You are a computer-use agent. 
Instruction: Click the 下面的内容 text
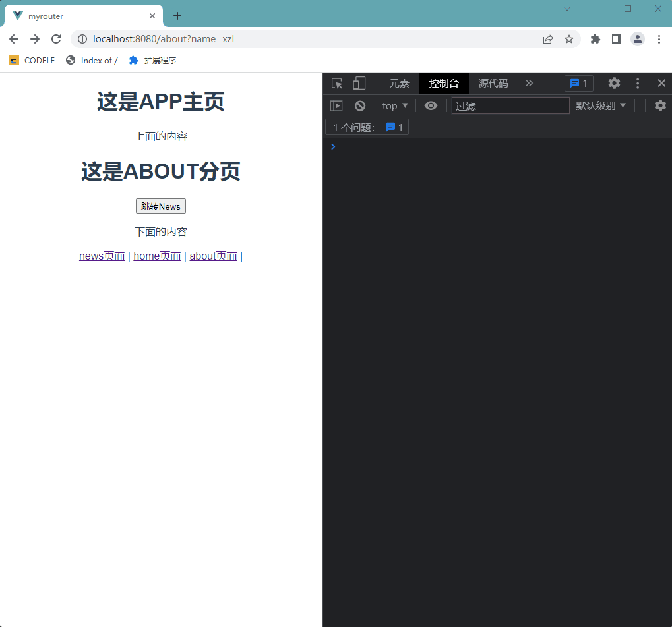[x=161, y=232]
